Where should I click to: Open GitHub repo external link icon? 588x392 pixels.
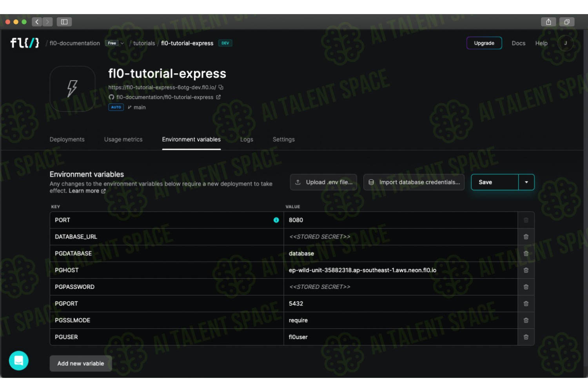218,97
